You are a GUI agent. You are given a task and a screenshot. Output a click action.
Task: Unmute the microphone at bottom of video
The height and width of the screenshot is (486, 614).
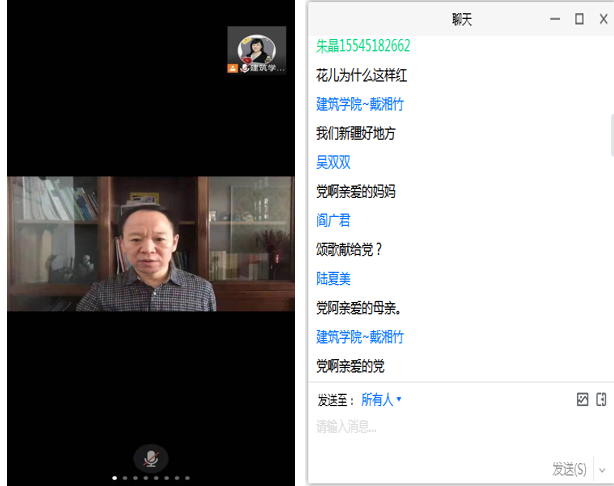point(151,458)
